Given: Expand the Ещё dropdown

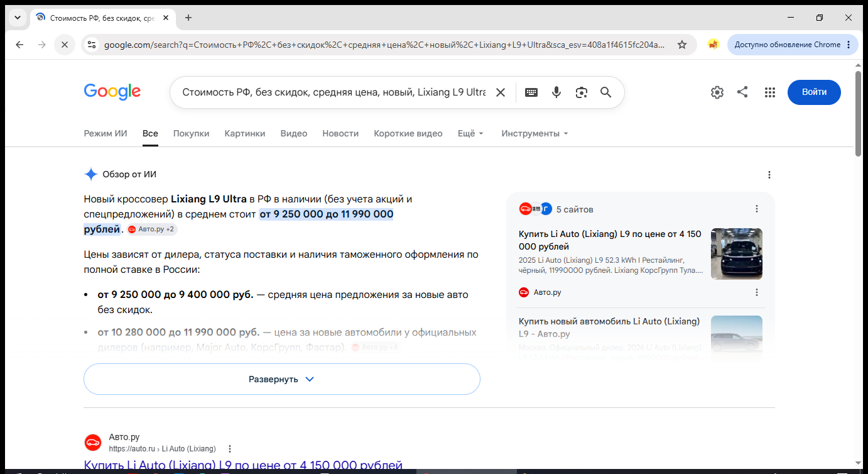Looking at the screenshot, I should [471, 133].
